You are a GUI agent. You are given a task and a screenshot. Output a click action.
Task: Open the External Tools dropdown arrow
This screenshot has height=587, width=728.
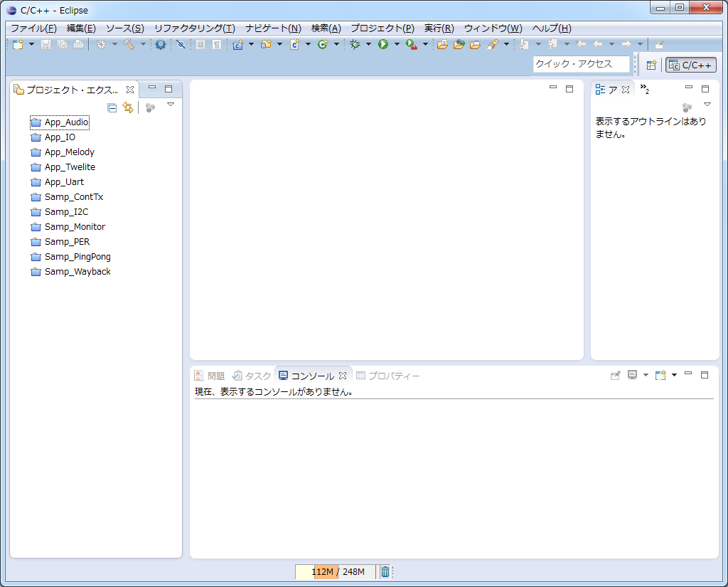click(x=425, y=45)
